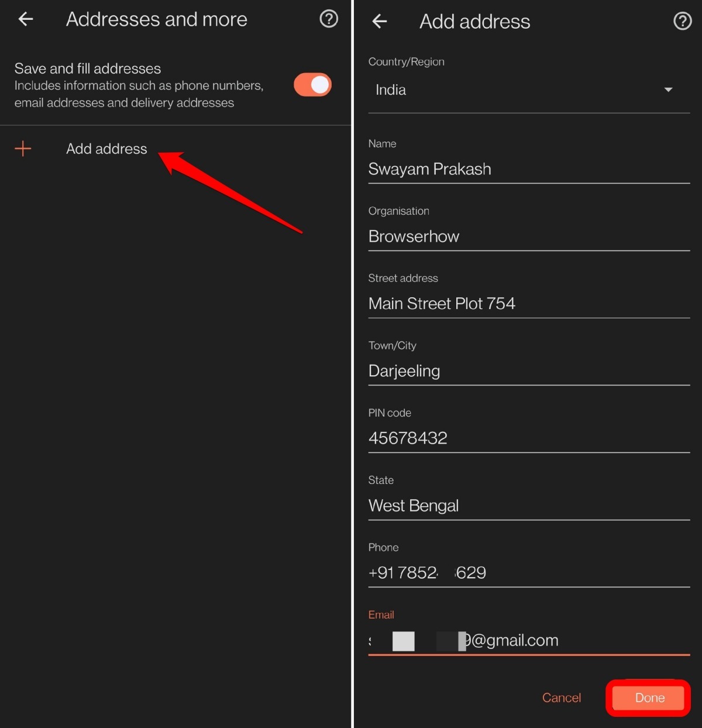
Task: Edit PIN code field 45678432
Action: (x=529, y=438)
